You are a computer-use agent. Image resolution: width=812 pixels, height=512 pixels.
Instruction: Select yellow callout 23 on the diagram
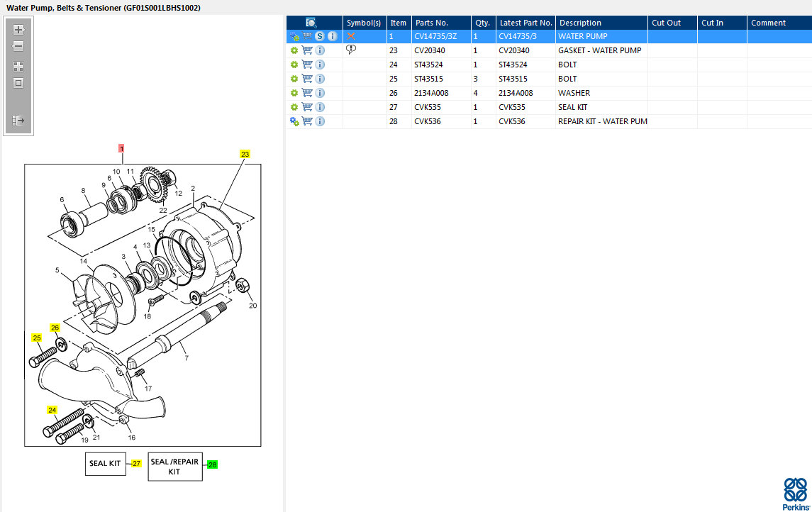point(245,154)
